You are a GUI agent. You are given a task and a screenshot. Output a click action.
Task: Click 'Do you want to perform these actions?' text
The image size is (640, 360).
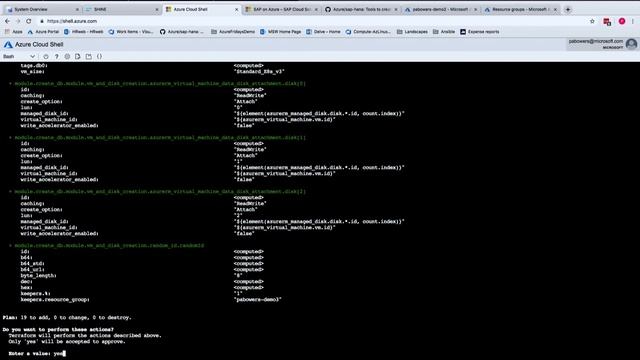58,329
